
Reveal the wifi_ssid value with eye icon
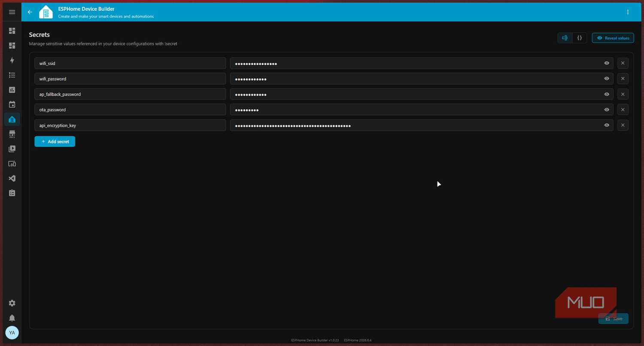tap(607, 63)
